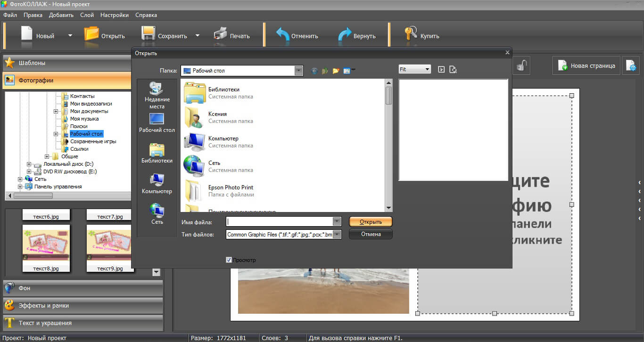
Task: Select DVD RW дисковод (E:) in tree
Action: [69, 171]
